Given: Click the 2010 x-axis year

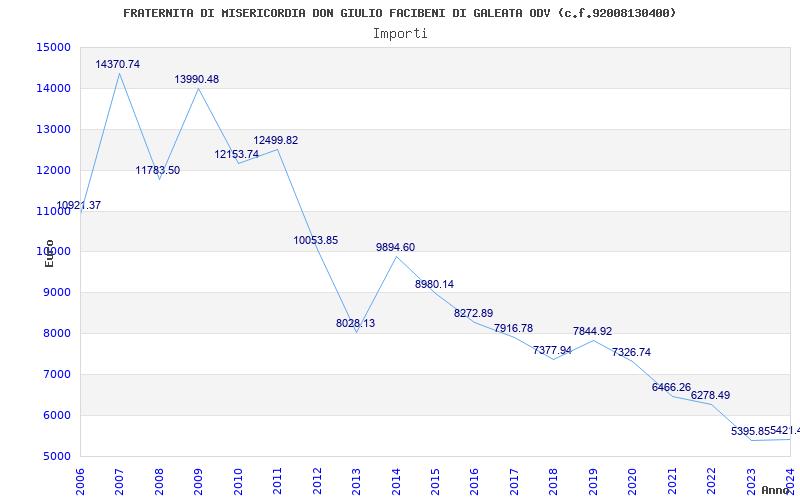Looking at the screenshot, I should [x=238, y=481].
